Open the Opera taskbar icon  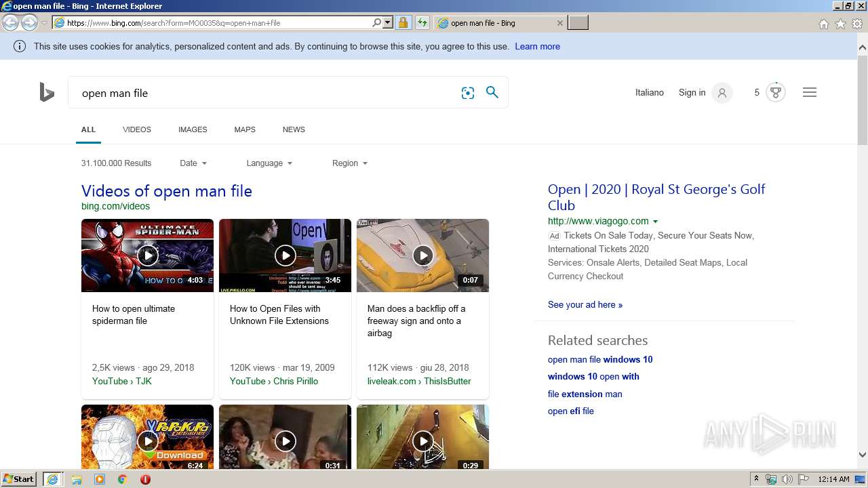click(145, 479)
